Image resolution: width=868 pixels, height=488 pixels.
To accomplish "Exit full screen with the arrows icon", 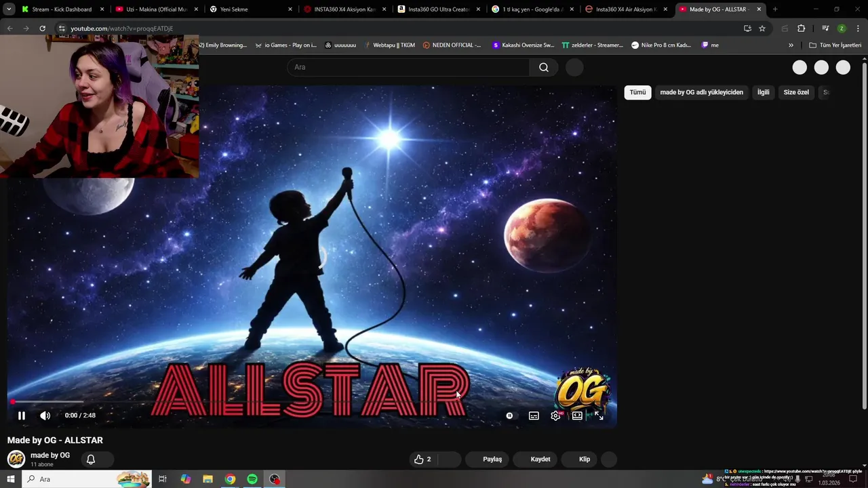I will coord(599,415).
